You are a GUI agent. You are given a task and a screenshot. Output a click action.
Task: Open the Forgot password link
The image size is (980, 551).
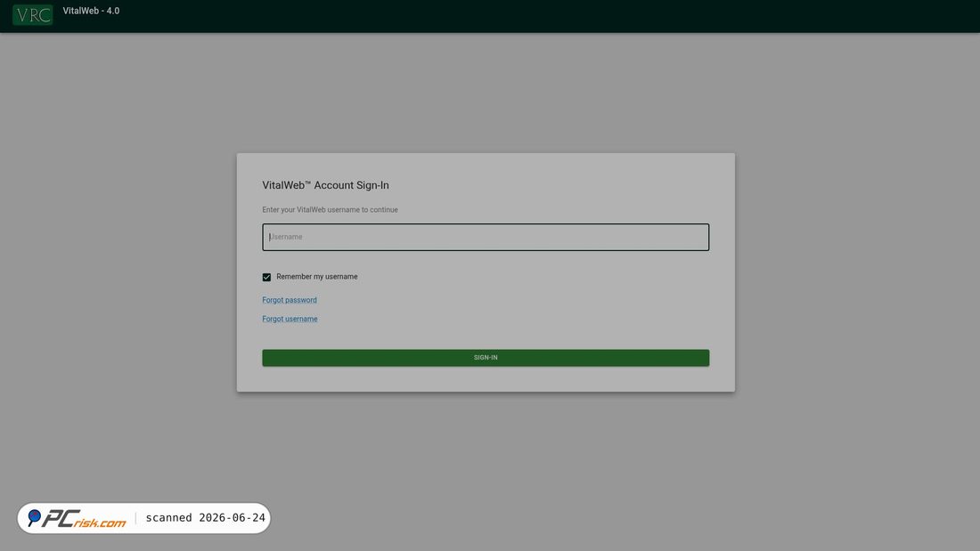pyautogui.click(x=290, y=301)
